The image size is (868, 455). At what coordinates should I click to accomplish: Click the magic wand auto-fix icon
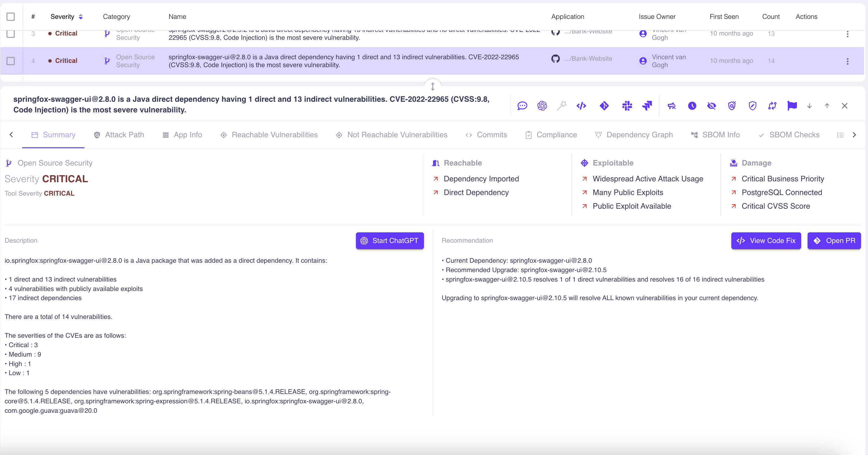(x=562, y=106)
